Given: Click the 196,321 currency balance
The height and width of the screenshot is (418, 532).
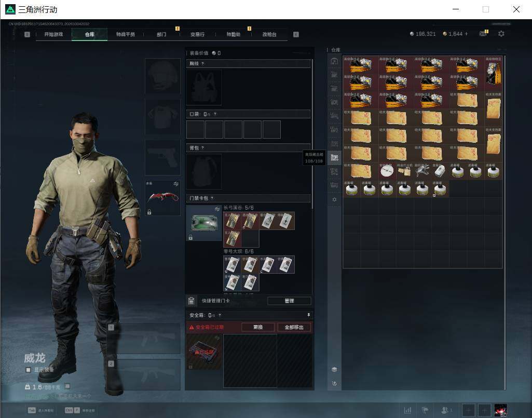Looking at the screenshot, I should tap(423, 34).
